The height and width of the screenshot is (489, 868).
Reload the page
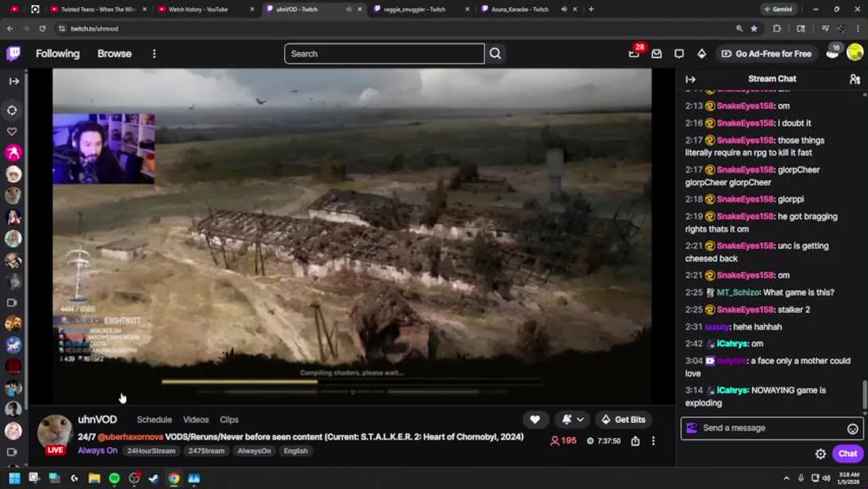tap(42, 29)
